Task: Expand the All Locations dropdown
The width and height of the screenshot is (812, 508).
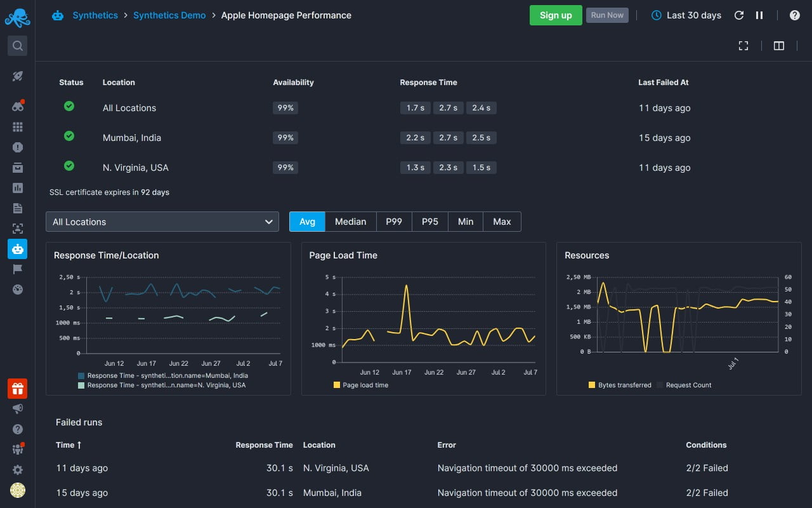Action: 162,222
